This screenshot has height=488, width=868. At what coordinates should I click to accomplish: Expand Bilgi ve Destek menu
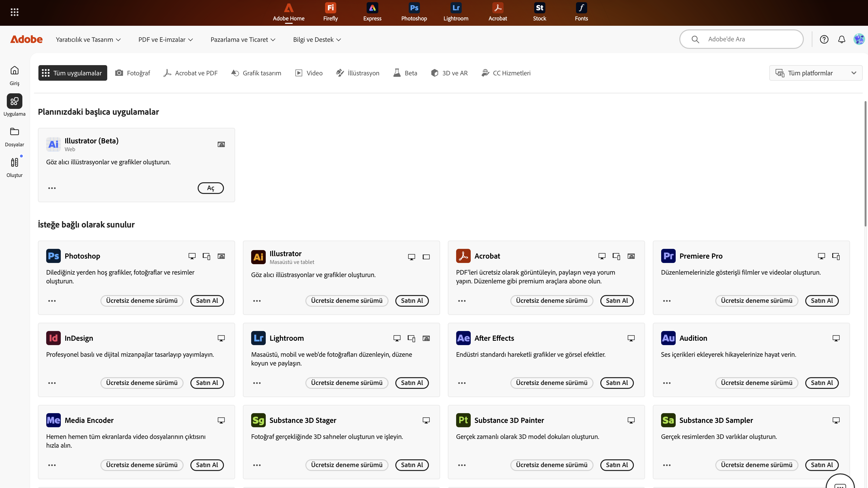pyautogui.click(x=317, y=40)
